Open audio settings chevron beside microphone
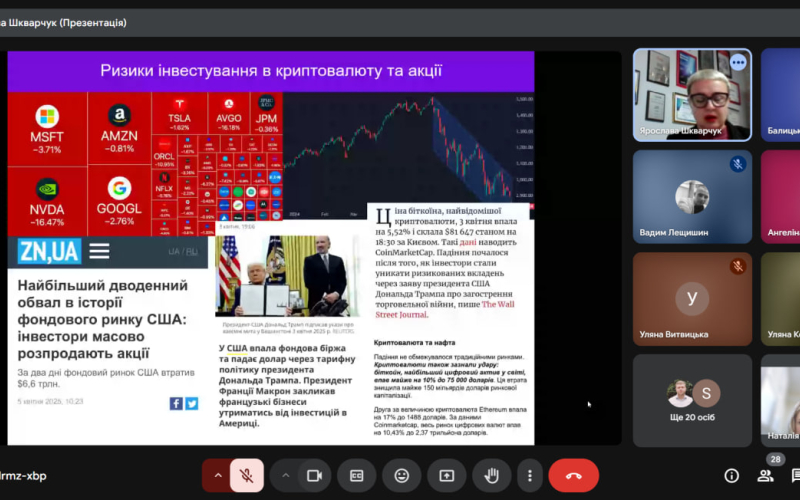This screenshot has width=800, height=500. [x=218, y=476]
